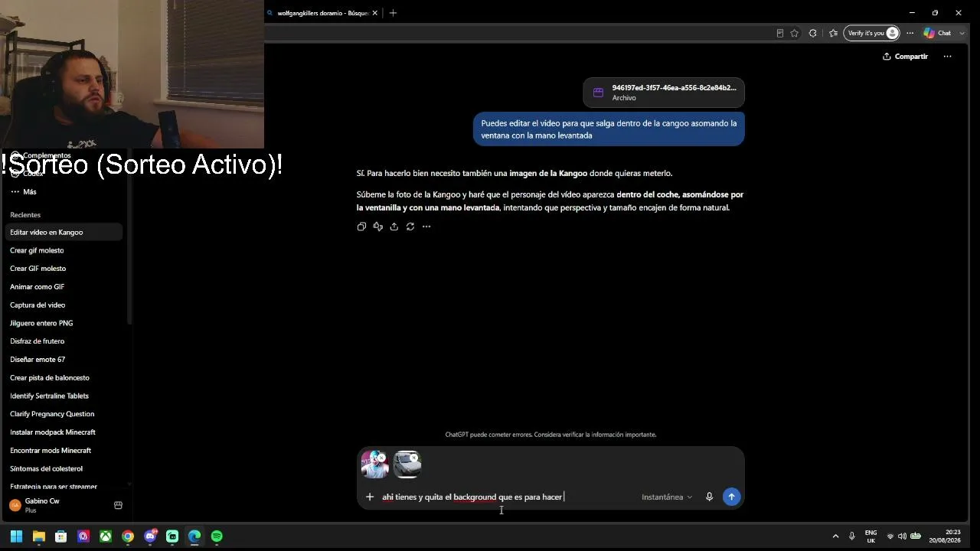The width and height of the screenshot is (980, 551).
Task: Open Edge settings and more menu
Action: pyautogui.click(x=910, y=33)
